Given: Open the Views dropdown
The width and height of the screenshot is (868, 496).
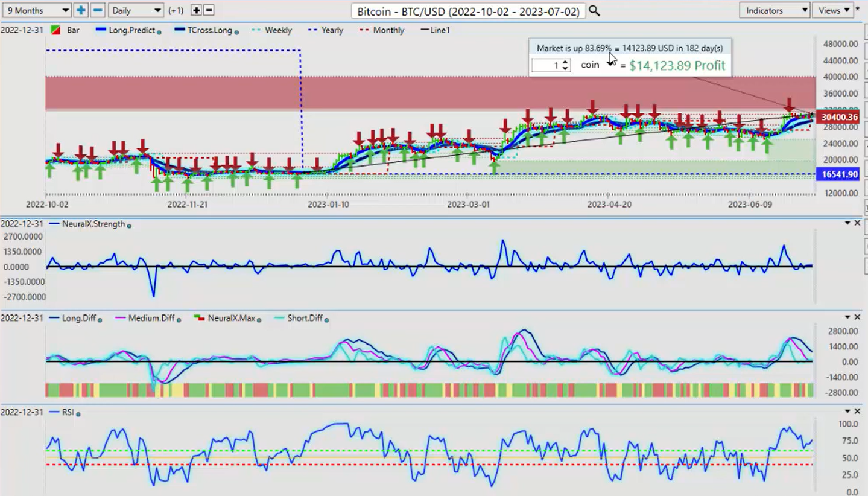Looking at the screenshot, I should pos(832,10).
